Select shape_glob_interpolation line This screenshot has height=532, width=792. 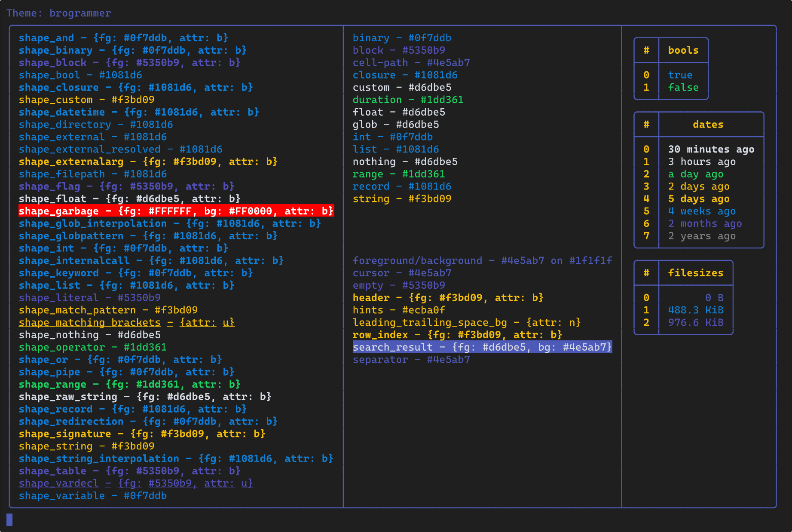tap(170, 223)
